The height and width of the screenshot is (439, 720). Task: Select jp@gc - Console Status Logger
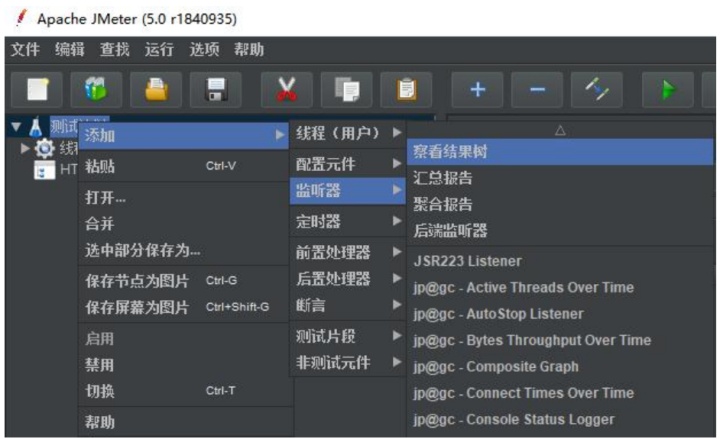[560, 420]
